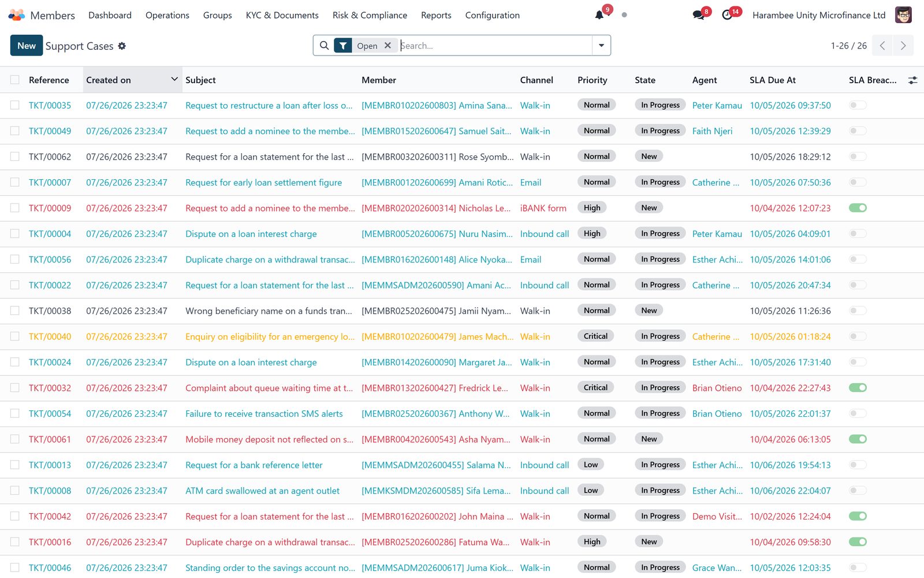Click agent Faith Njeri cell

coord(713,131)
